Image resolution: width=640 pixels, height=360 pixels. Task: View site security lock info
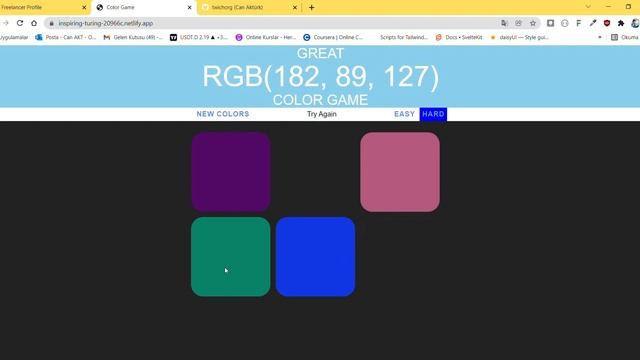click(x=51, y=23)
